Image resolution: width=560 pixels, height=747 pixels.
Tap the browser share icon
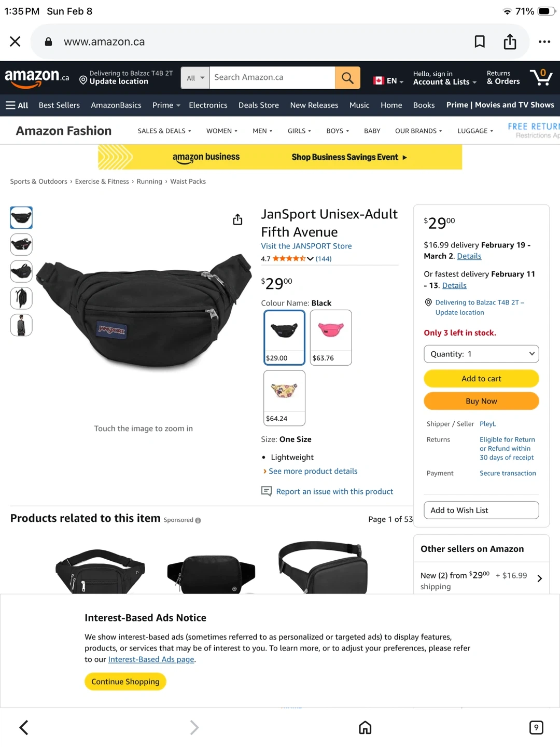click(510, 41)
